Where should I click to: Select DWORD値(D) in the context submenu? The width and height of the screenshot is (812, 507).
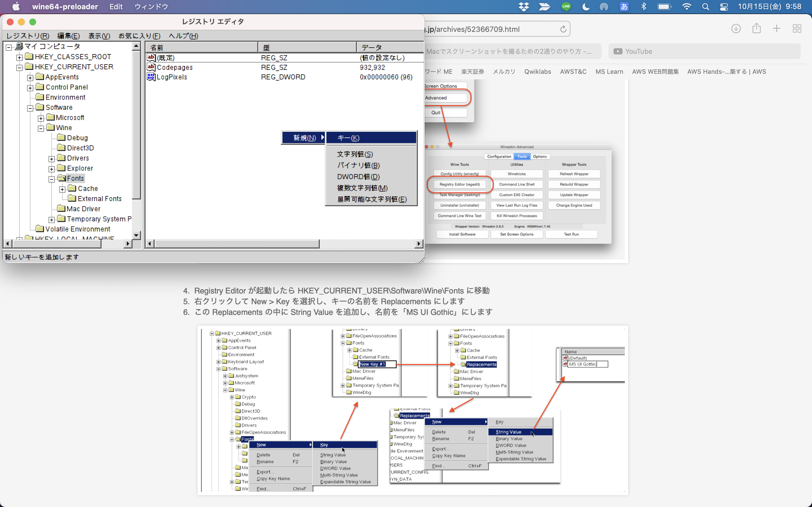point(358,177)
